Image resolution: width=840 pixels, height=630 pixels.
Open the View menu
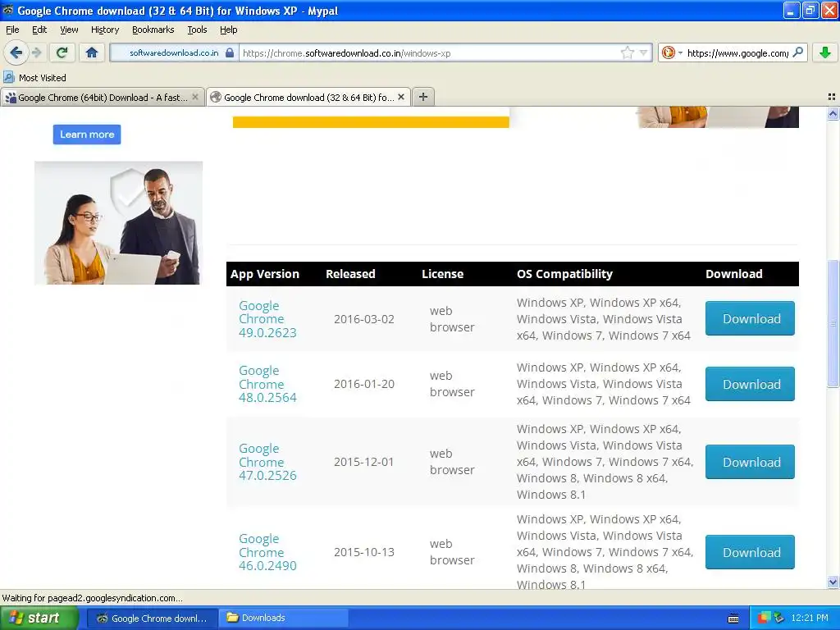pos(69,30)
